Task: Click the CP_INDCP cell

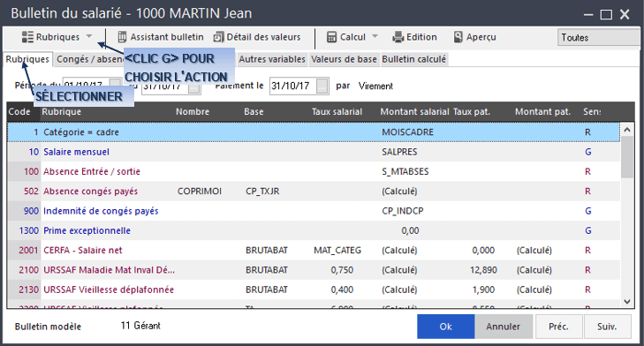Action: coord(403,211)
